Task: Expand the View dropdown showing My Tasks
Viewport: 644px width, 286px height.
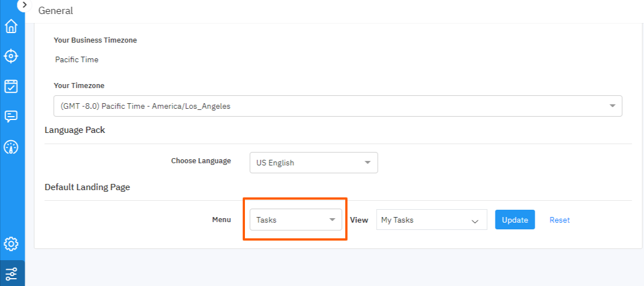Action: [x=431, y=220]
